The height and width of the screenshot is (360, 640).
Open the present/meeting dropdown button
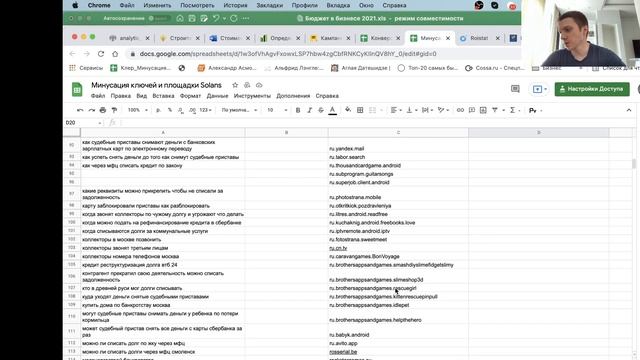click(540, 89)
